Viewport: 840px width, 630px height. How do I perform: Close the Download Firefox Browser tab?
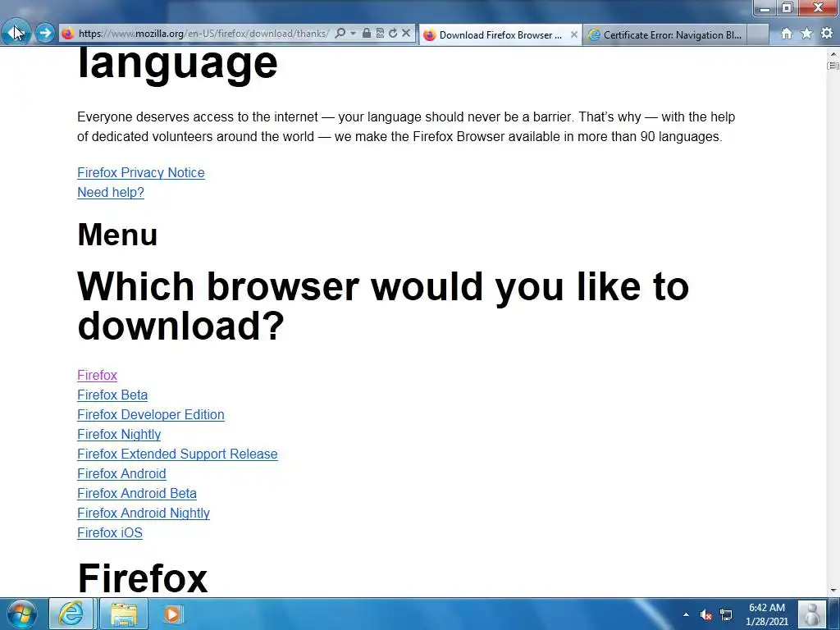573,34
